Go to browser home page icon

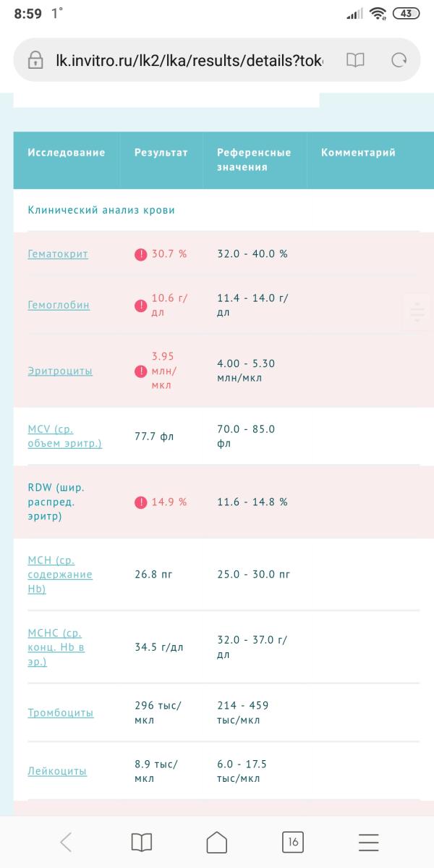(217, 842)
